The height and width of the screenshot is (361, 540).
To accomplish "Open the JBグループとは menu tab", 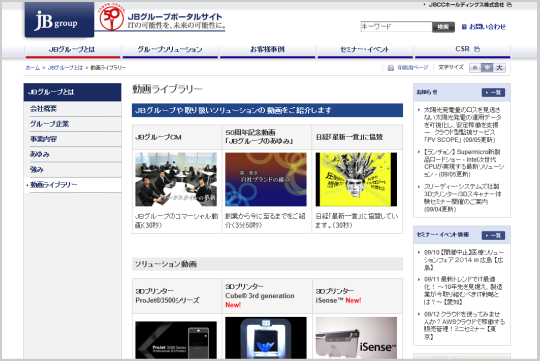I will [72, 50].
